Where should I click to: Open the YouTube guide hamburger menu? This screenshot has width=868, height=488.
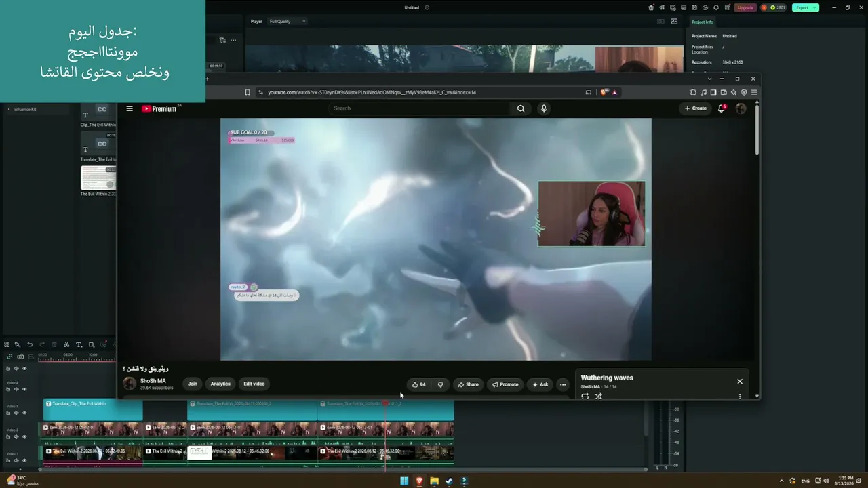coord(130,108)
